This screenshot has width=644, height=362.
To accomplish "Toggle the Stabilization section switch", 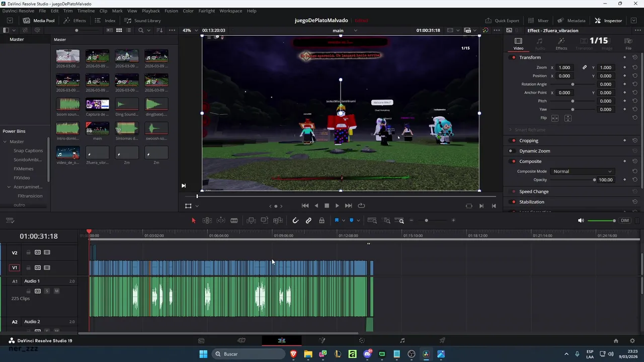I will pos(513,202).
